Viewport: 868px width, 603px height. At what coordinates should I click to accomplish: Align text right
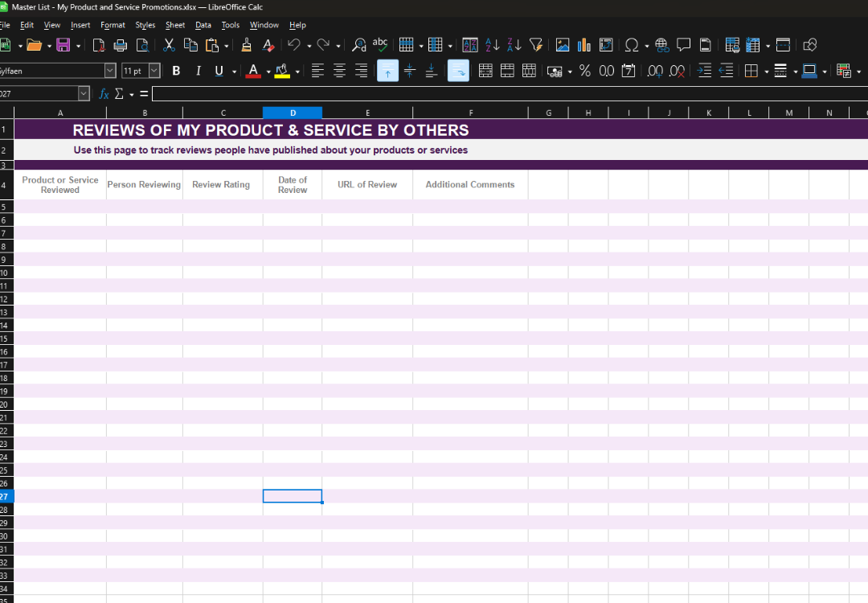[361, 71]
